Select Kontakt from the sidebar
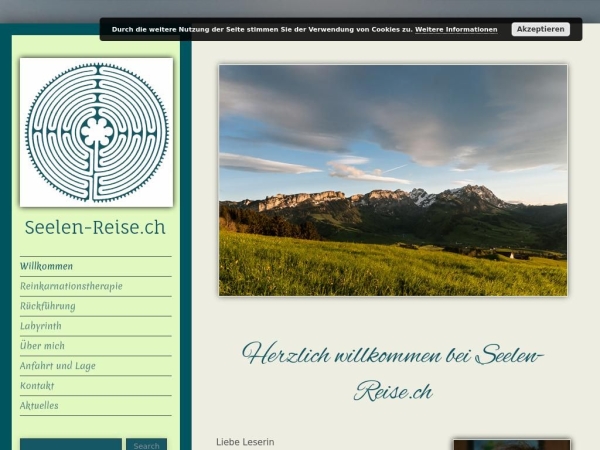The width and height of the screenshot is (600, 450). click(37, 386)
